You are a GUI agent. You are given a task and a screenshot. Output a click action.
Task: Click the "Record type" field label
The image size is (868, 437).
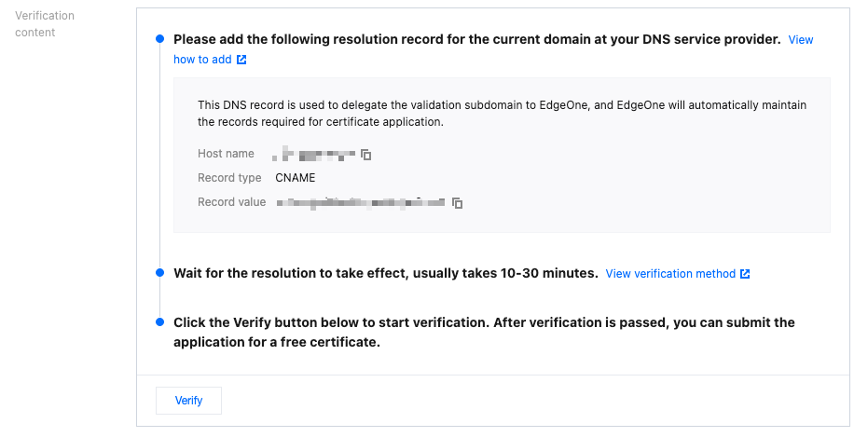click(229, 178)
